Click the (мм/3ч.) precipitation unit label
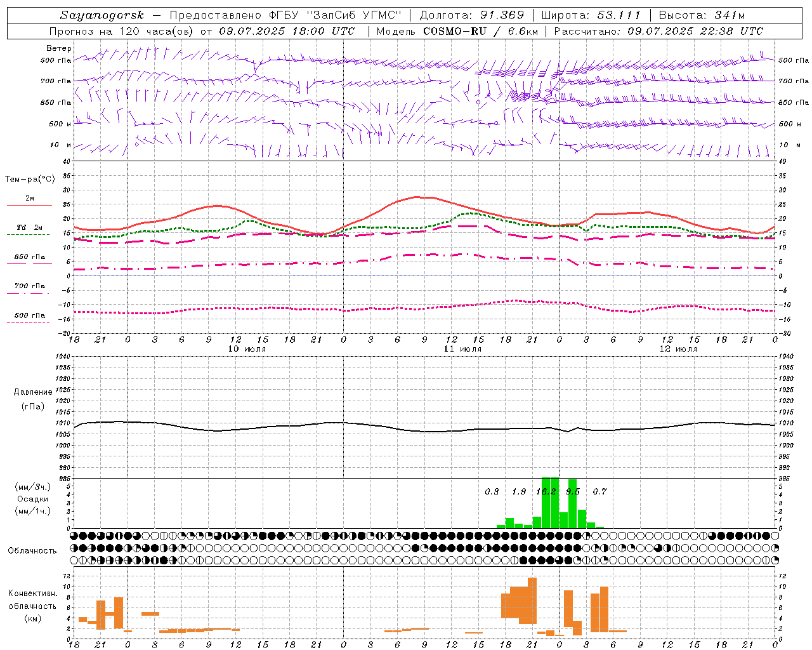The width and height of the screenshot is (812, 650). 33,487
